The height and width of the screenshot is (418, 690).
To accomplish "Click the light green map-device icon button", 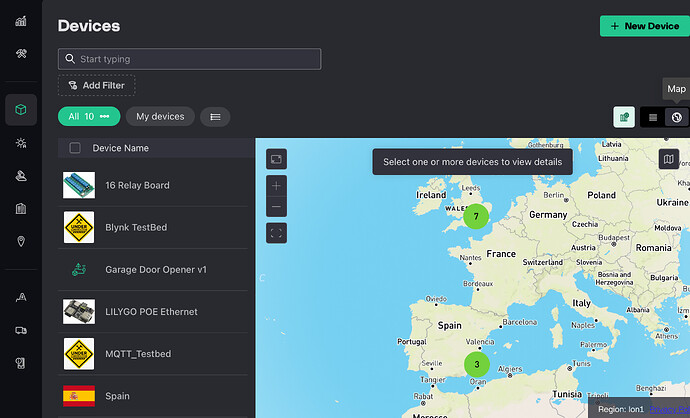I will (x=624, y=117).
